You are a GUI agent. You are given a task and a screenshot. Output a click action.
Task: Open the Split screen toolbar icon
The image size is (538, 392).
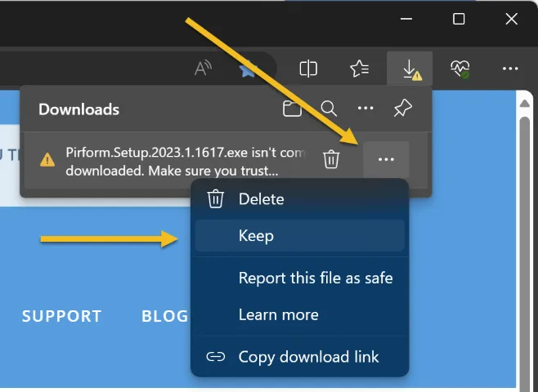pyautogui.click(x=308, y=68)
